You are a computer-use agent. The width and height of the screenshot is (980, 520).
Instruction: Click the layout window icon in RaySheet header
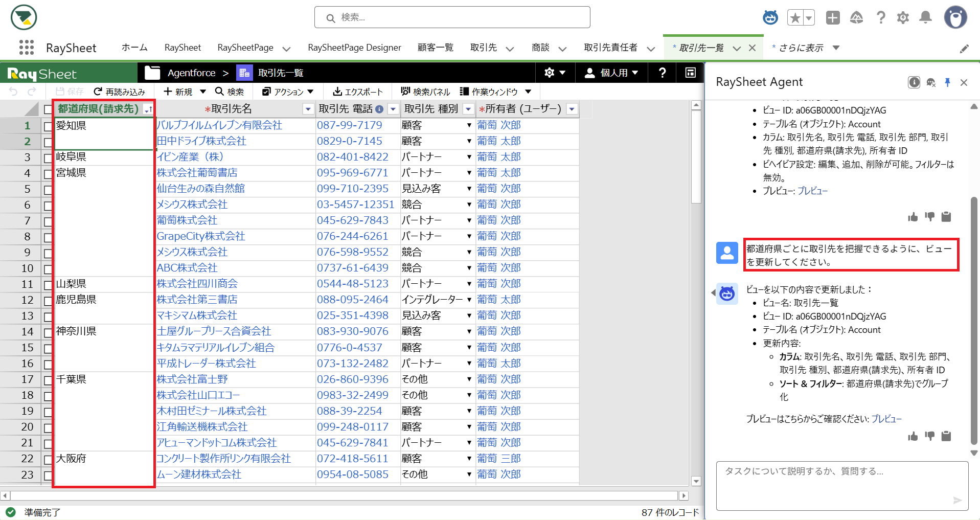(x=690, y=73)
